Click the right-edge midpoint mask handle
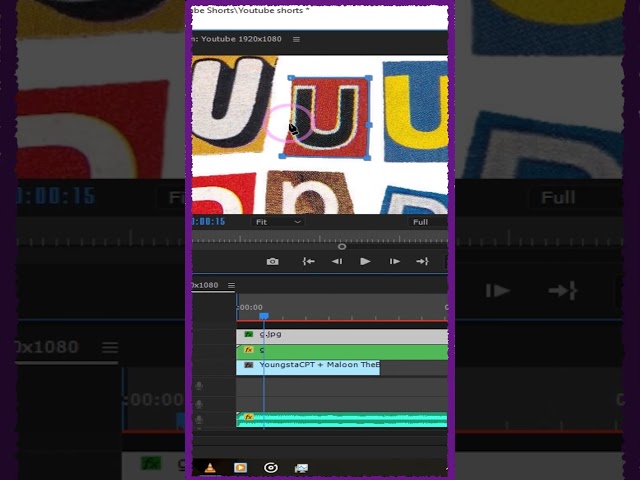The height and width of the screenshot is (480, 640). (x=369, y=125)
